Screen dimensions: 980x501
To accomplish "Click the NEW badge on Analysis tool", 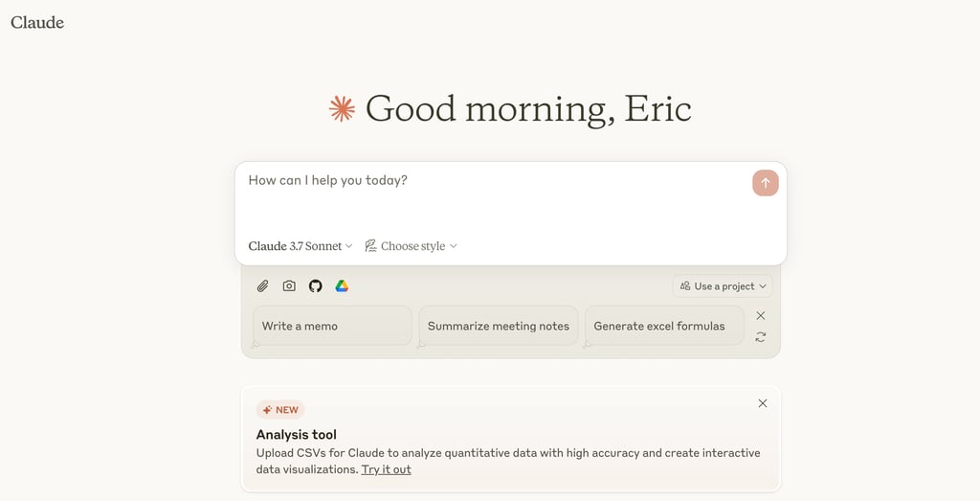I will (x=280, y=410).
